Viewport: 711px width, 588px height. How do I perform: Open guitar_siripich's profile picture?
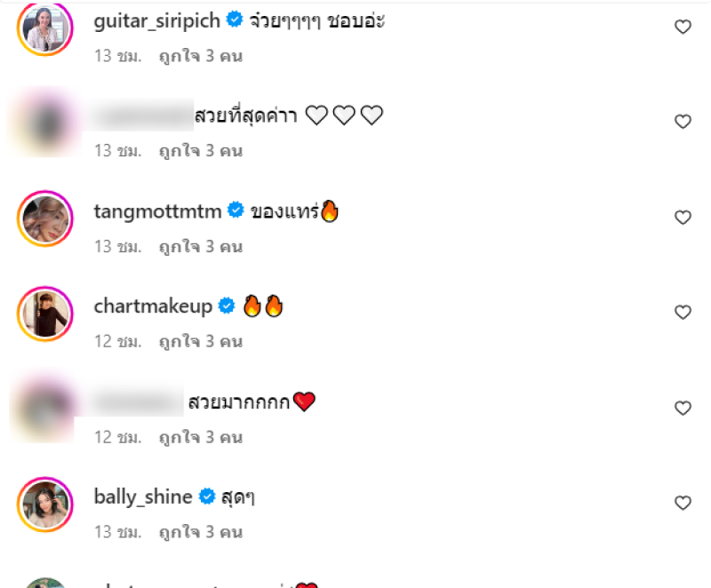45,28
